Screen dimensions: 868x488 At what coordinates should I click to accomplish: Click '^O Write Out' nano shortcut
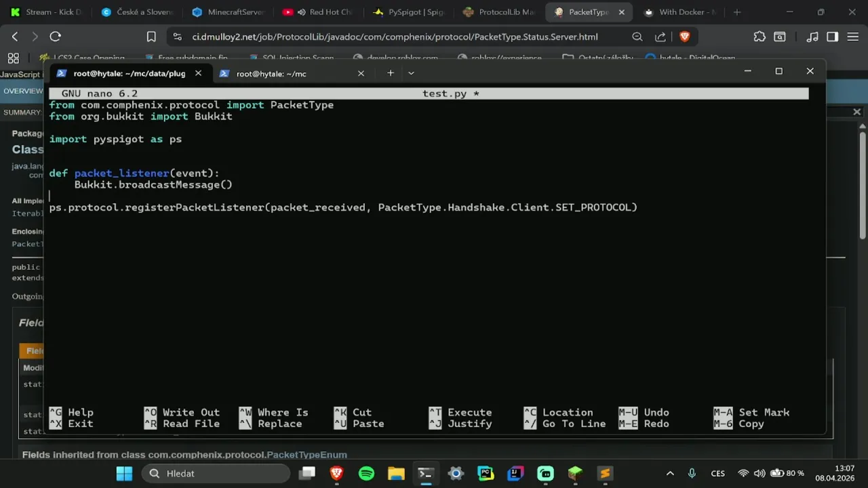(x=182, y=412)
